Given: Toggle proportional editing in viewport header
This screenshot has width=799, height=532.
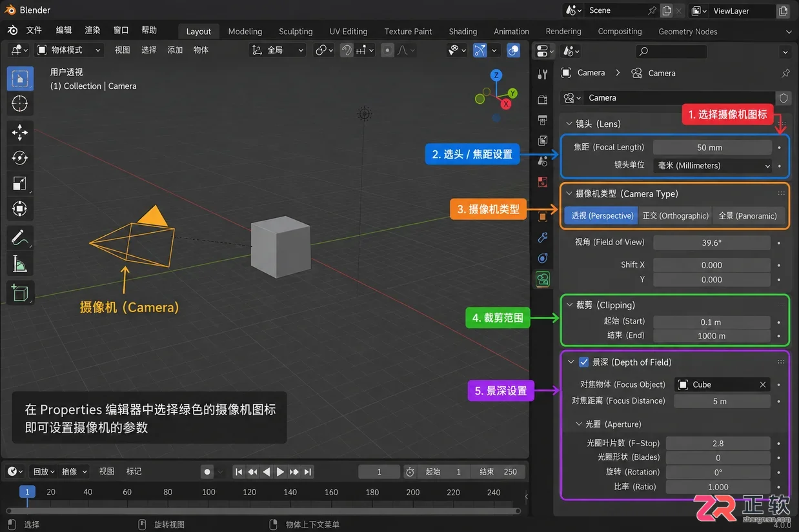Looking at the screenshot, I should [387, 50].
